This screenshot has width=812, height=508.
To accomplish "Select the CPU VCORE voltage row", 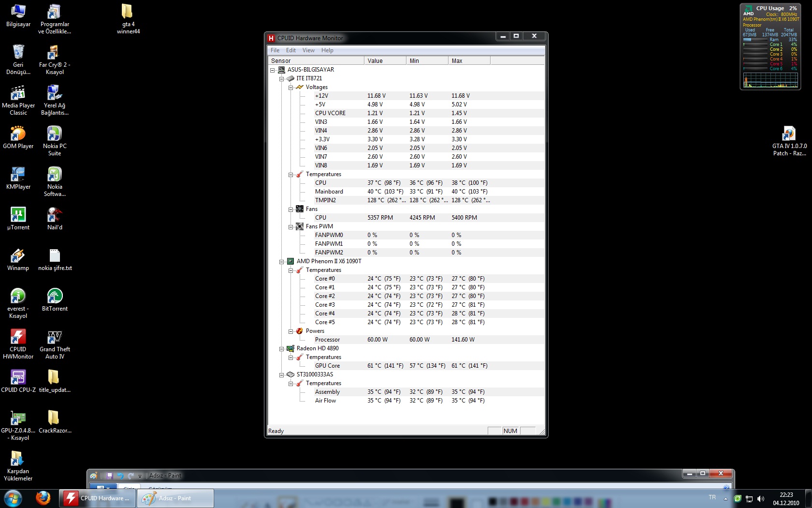I will pyautogui.click(x=406, y=113).
